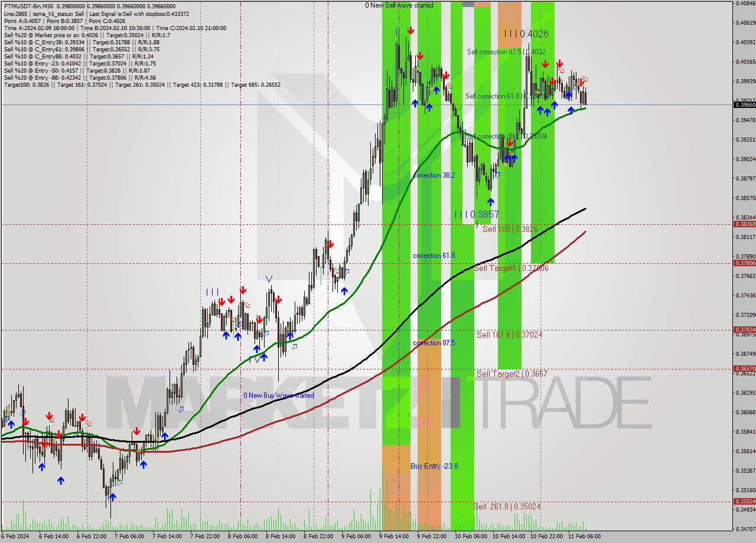Click the 'I I I 0.3857' wave label

[477, 215]
